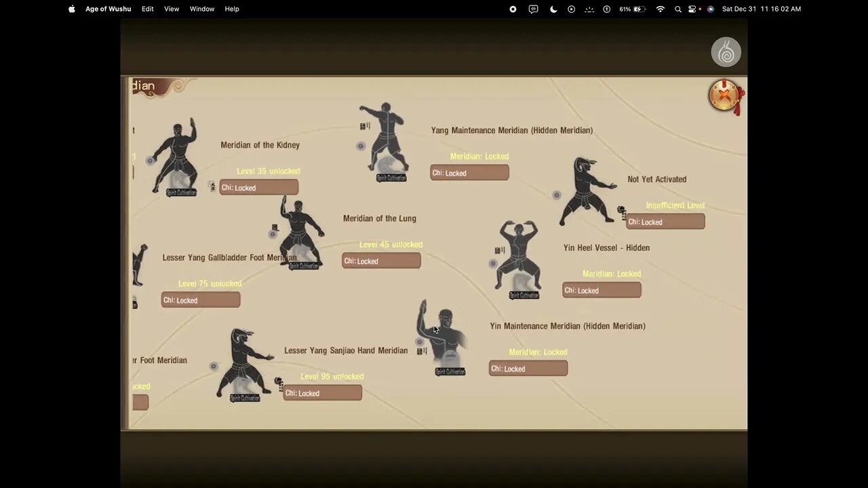
Task: Click the 'Not Yet Activated' label
Action: click(x=657, y=180)
